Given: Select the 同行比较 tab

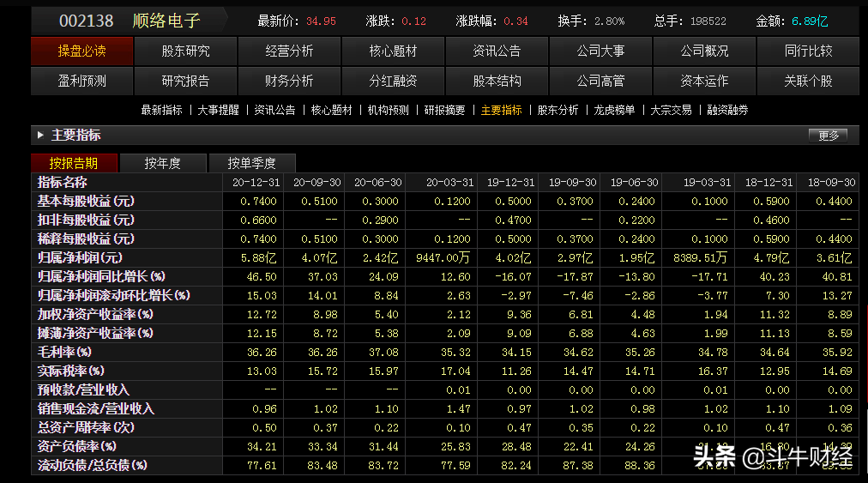Looking at the screenshot, I should click(808, 51).
